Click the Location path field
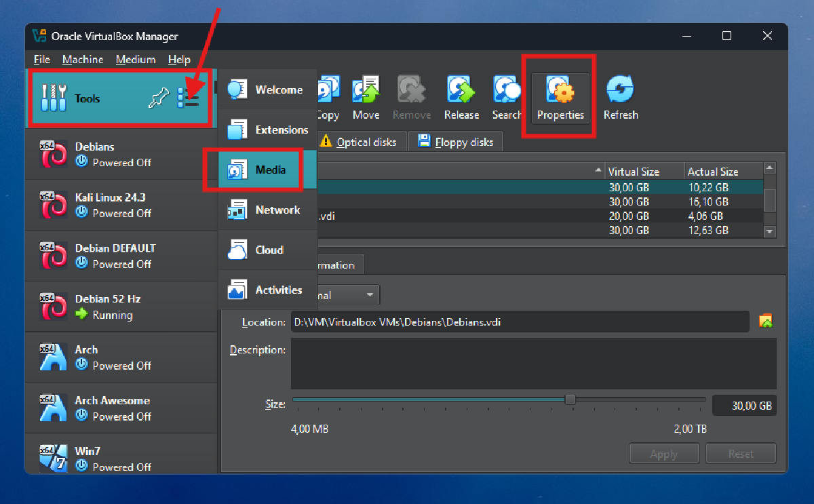The width and height of the screenshot is (814, 504). click(520, 322)
